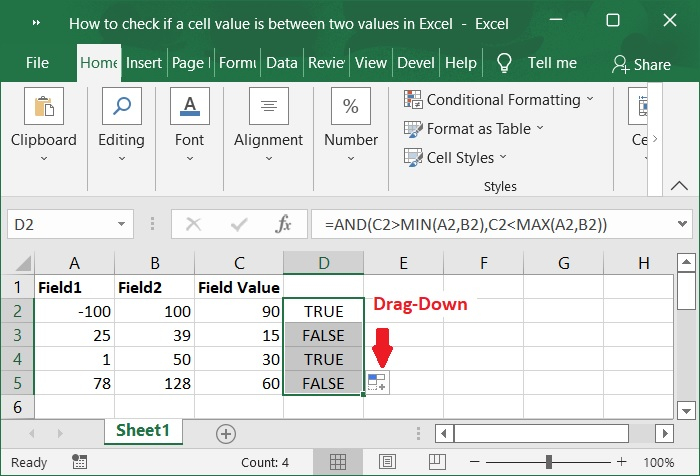Switch to Page Layout view

coord(387,462)
